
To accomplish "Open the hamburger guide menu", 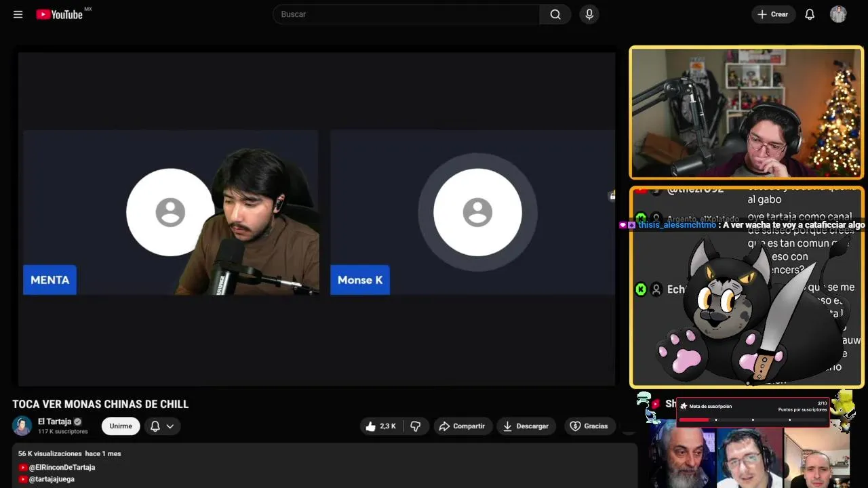I will [18, 14].
